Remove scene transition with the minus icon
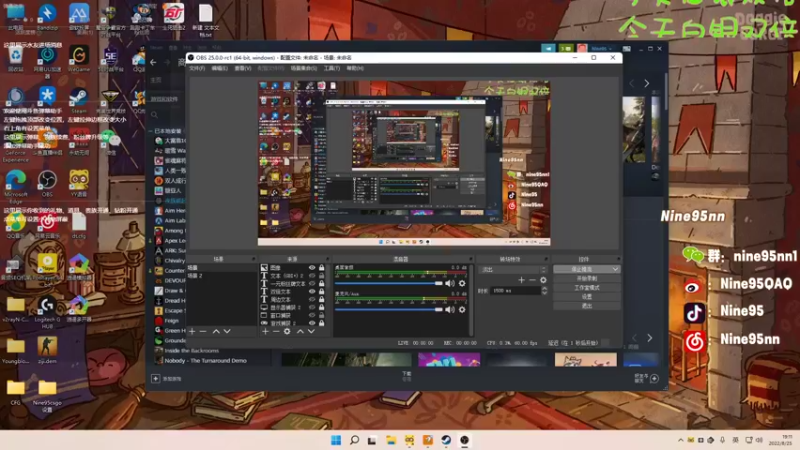 (532, 280)
